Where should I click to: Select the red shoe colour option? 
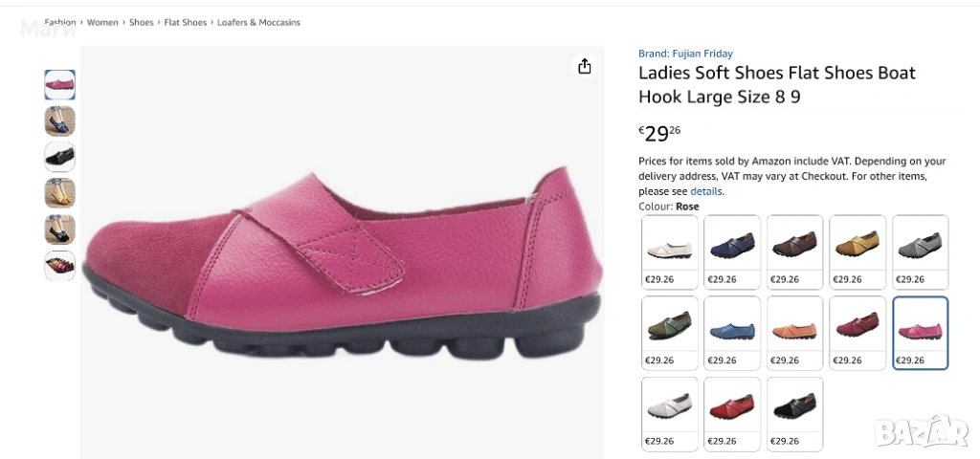pyautogui.click(x=732, y=413)
